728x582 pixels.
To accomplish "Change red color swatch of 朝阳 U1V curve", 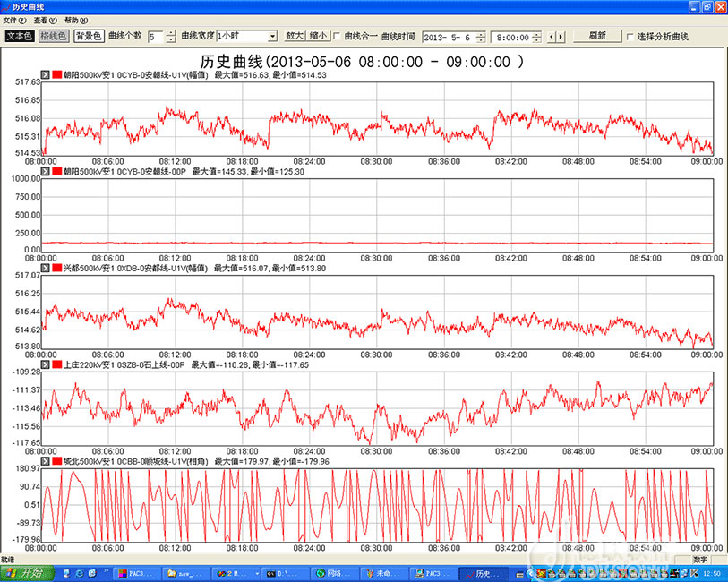I will pyautogui.click(x=56, y=75).
